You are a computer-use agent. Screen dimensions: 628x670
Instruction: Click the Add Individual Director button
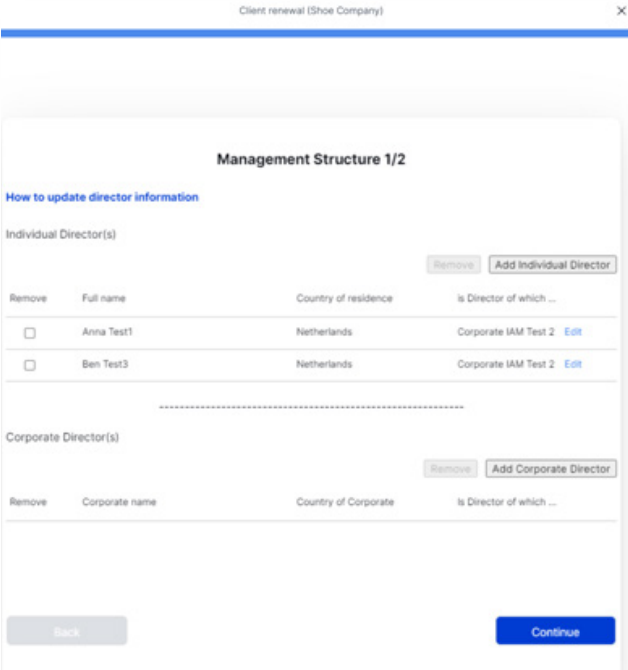552,265
